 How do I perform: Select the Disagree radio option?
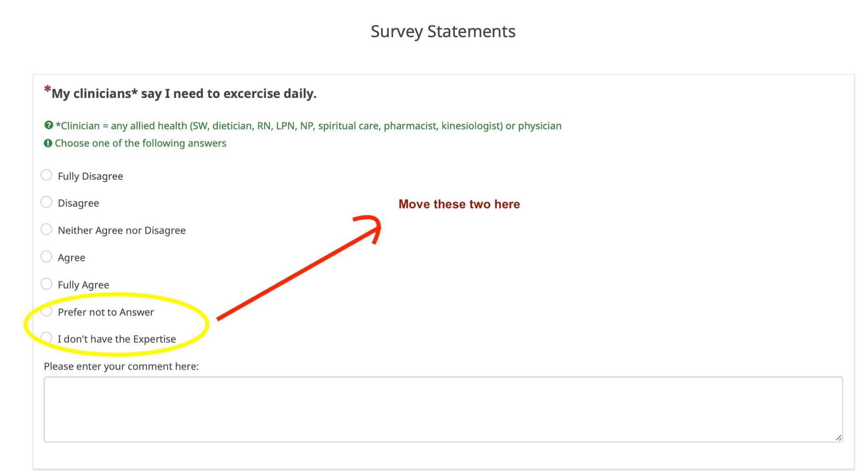pyautogui.click(x=47, y=202)
